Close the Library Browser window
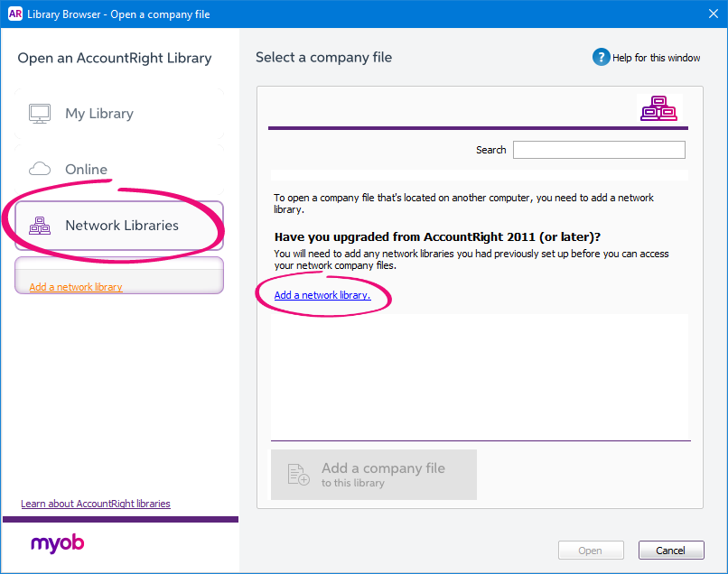This screenshot has width=728, height=574. tap(709, 14)
